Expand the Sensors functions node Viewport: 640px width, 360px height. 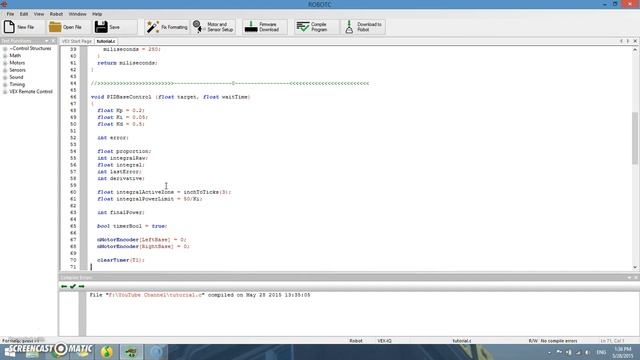coord(5,70)
